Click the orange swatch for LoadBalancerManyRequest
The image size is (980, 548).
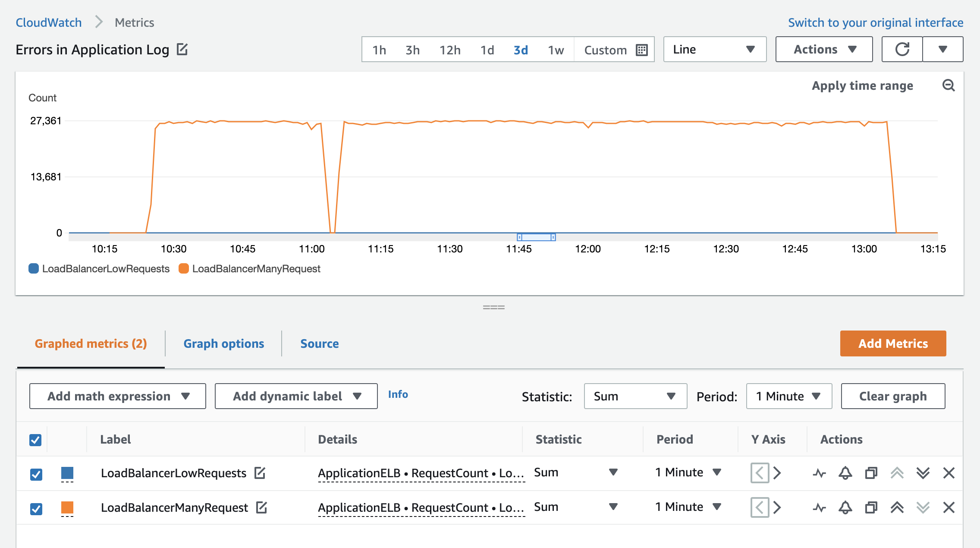click(67, 507)
